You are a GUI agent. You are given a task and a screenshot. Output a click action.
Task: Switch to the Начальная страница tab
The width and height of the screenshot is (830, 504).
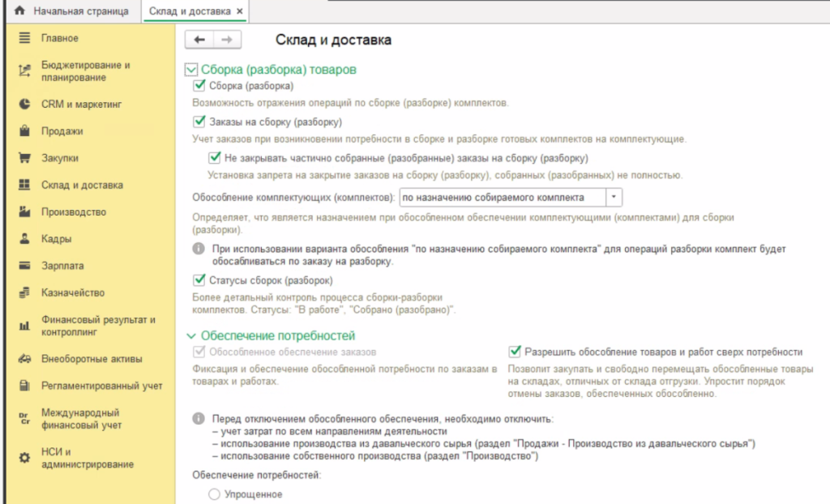pyautogui.click(x=79, y=12)
